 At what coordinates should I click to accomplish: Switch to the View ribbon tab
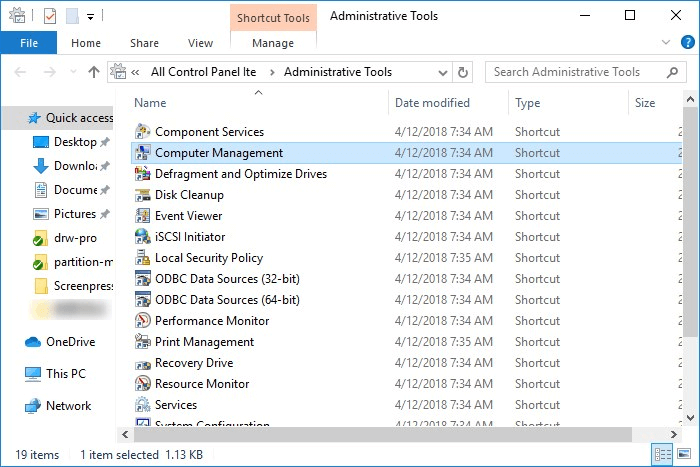(200, 43)
